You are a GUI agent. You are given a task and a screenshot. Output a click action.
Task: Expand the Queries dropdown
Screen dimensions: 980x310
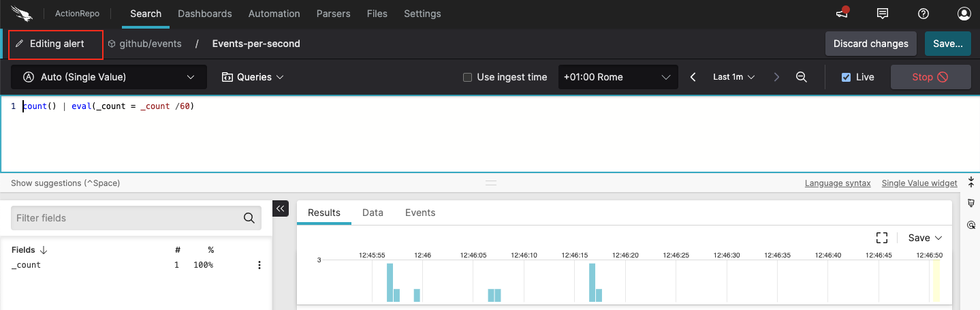pyautogui.click(x=253, y=77)
